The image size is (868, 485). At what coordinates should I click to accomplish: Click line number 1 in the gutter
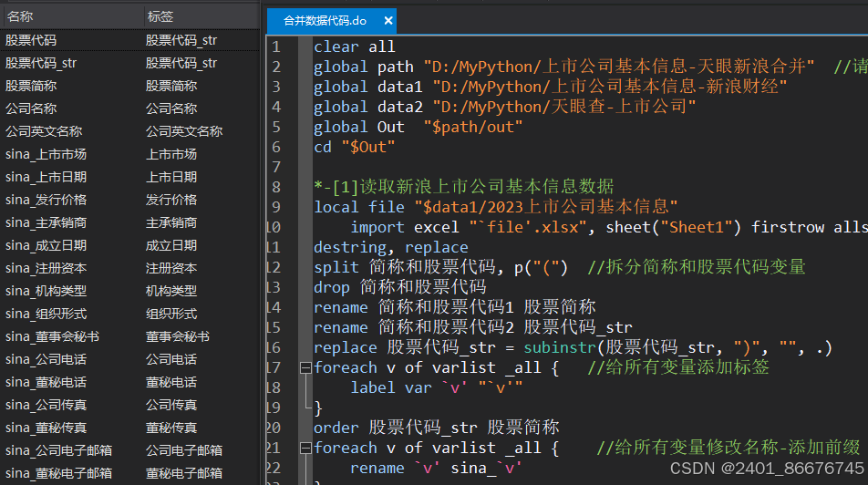[x=276, y=46]
